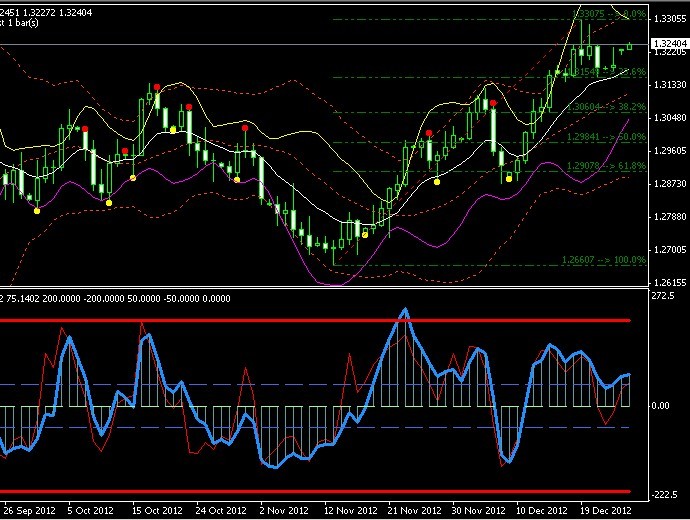Click the 15 Oct 2012 date label
Screen dimensions: 690x520
coord(157,510)
